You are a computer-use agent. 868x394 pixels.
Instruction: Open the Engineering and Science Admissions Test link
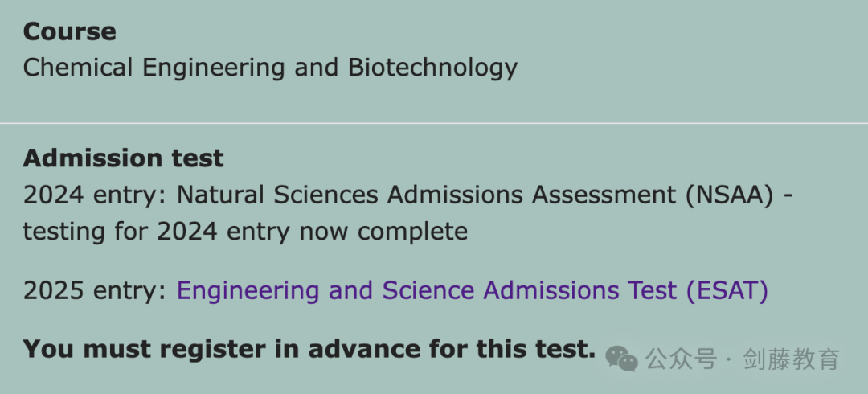473,291
